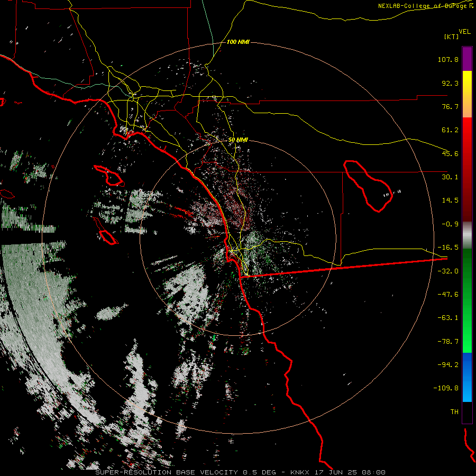
Task: Select the -78.7 scale value
Action: click(448, 342)
